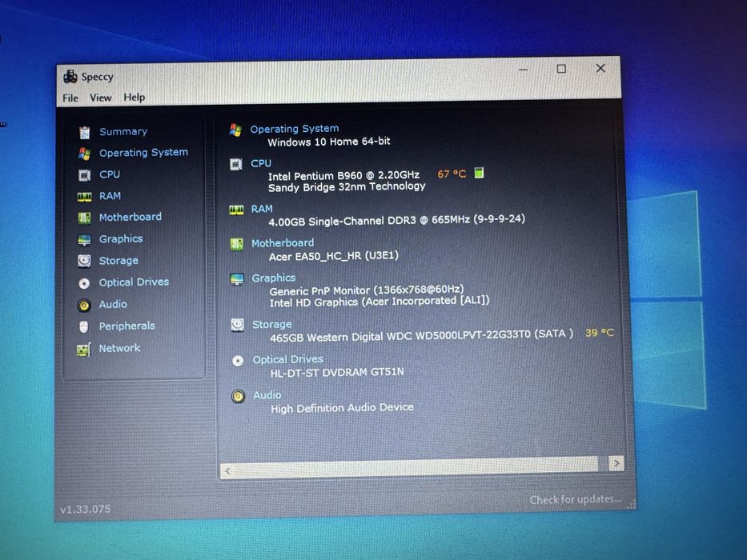Image resolution: width=747 pixels, height=560 pixels.
Task: Click Optical Drives disc icon in summary pane
Action: 238,361
